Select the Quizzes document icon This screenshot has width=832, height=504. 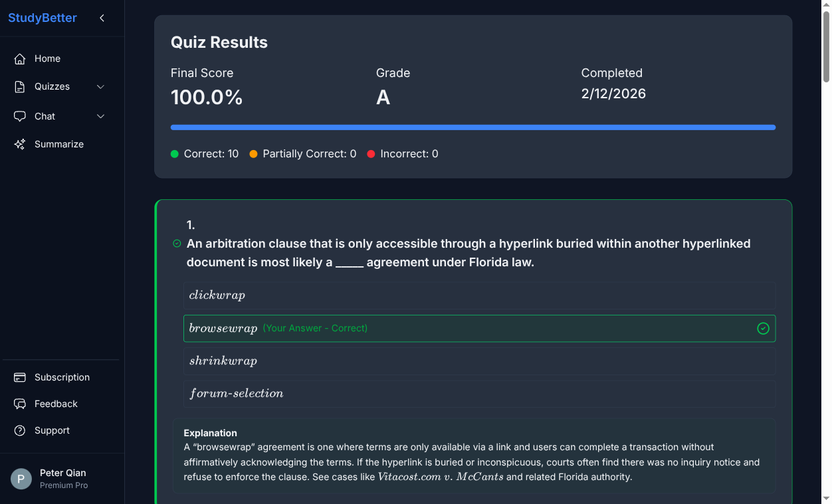(20, 86)
